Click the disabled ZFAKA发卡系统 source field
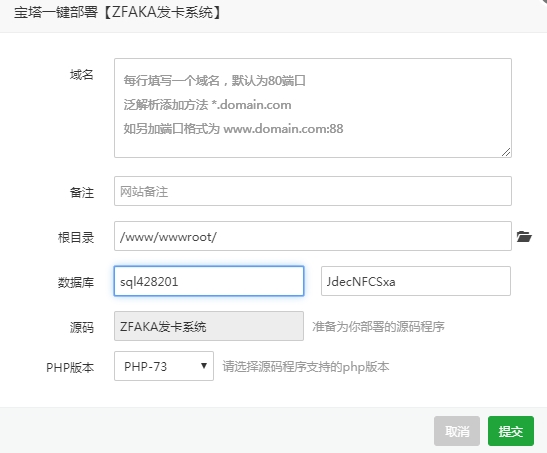The image size is (547, 453). (209, 326)
